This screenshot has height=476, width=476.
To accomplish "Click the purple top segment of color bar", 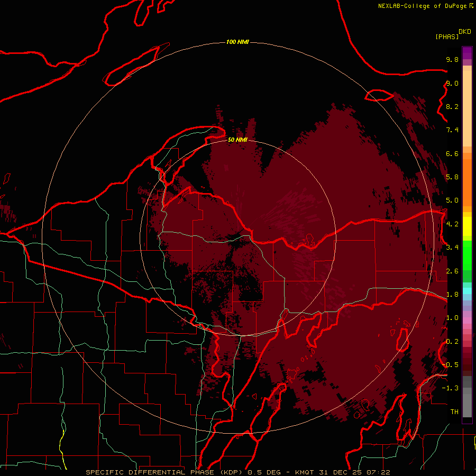I will [x=467, y=53].
